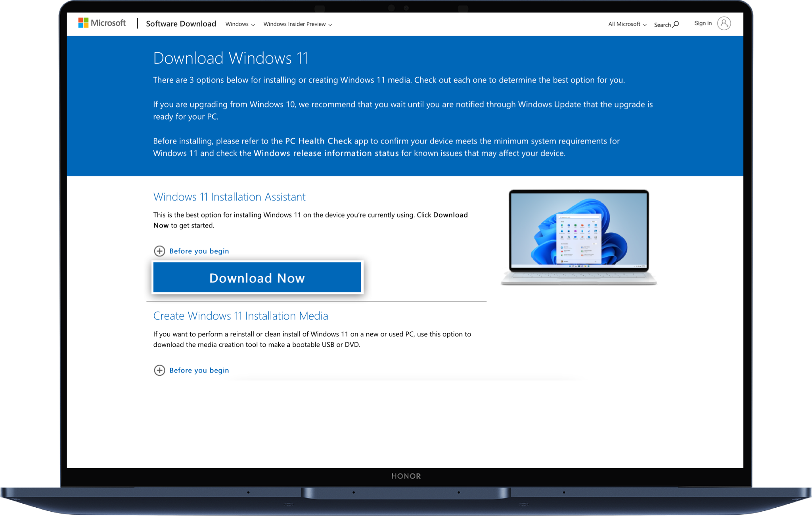Click the Windows 11 laptop image
The height and width of the screenshot is (516, 812).
tap(578, 237)
